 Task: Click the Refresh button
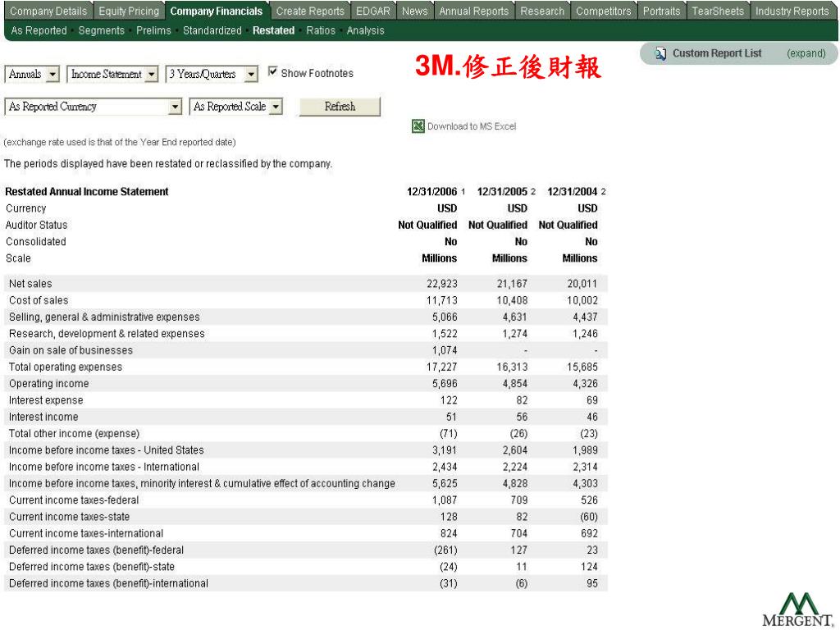coord(340,107)
